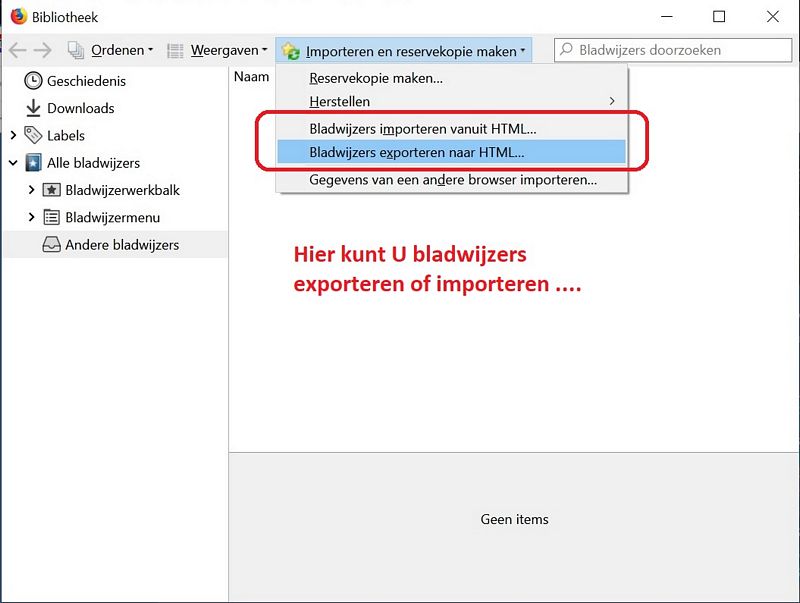800x603 pixels.
Task: Click the Alle bladwijzers star icon
Action: pyautogui.click(x=33, y=163)
